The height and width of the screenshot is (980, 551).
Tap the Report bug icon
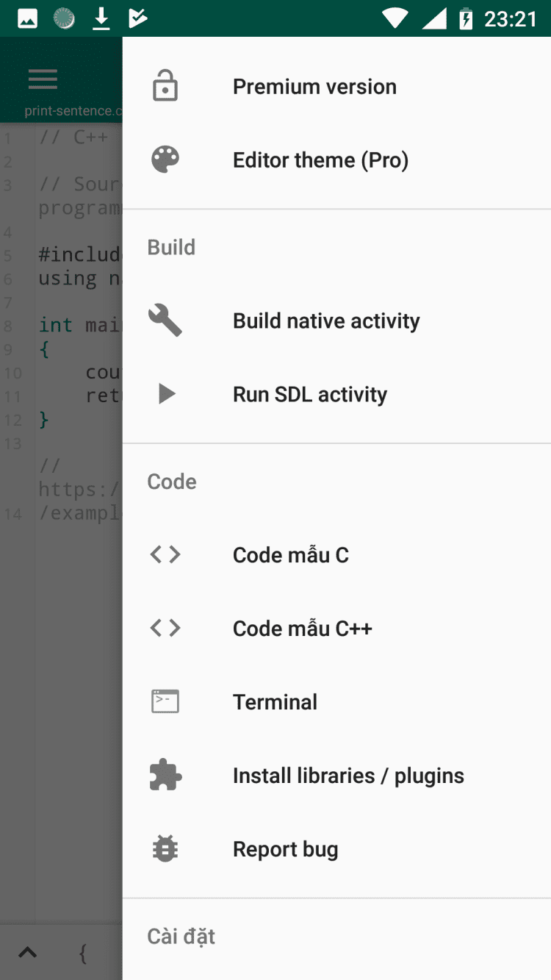pos(165,848)
